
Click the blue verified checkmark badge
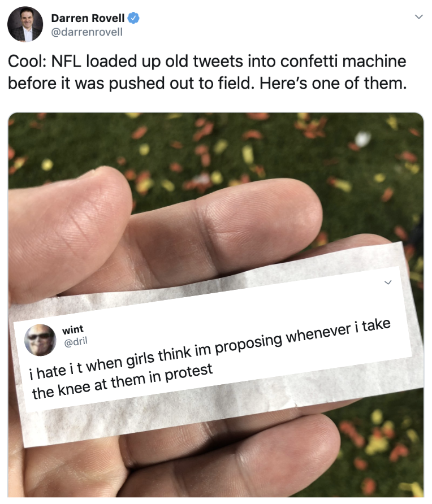133,18
